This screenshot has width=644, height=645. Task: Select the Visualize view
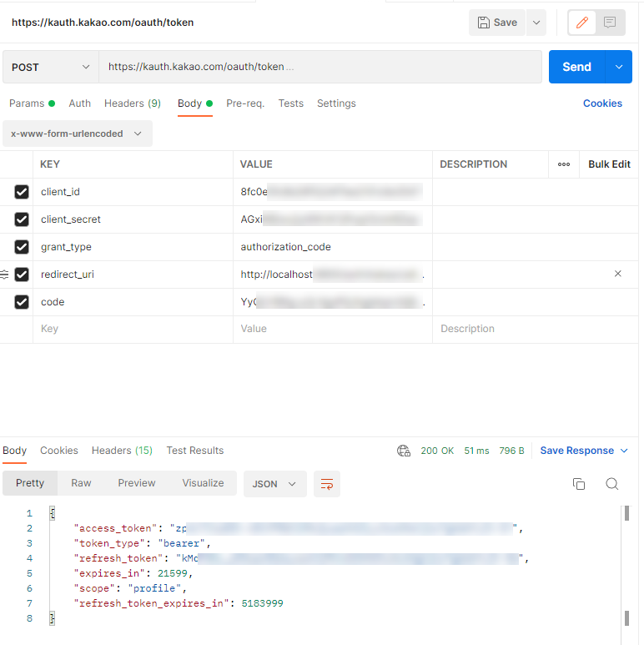point(204,483)
